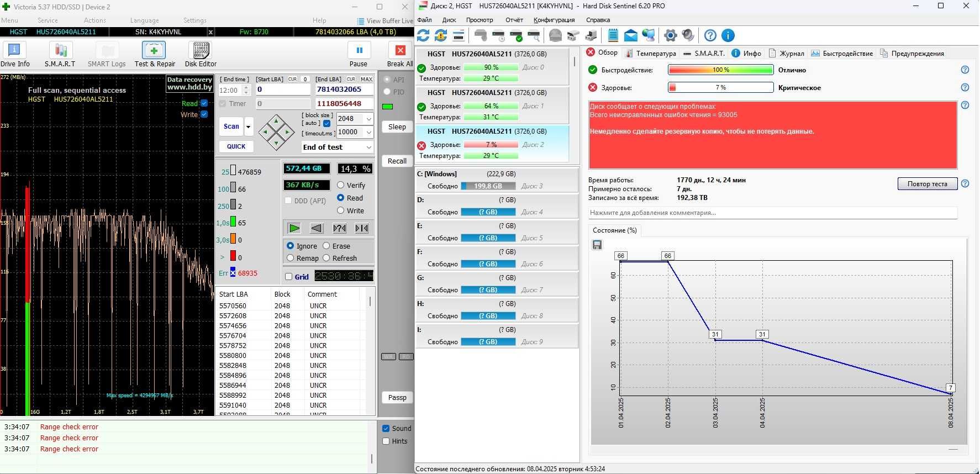Expand the Scan button dropdown arrow
The image size is (980, 474).
[x=249, y=127]
